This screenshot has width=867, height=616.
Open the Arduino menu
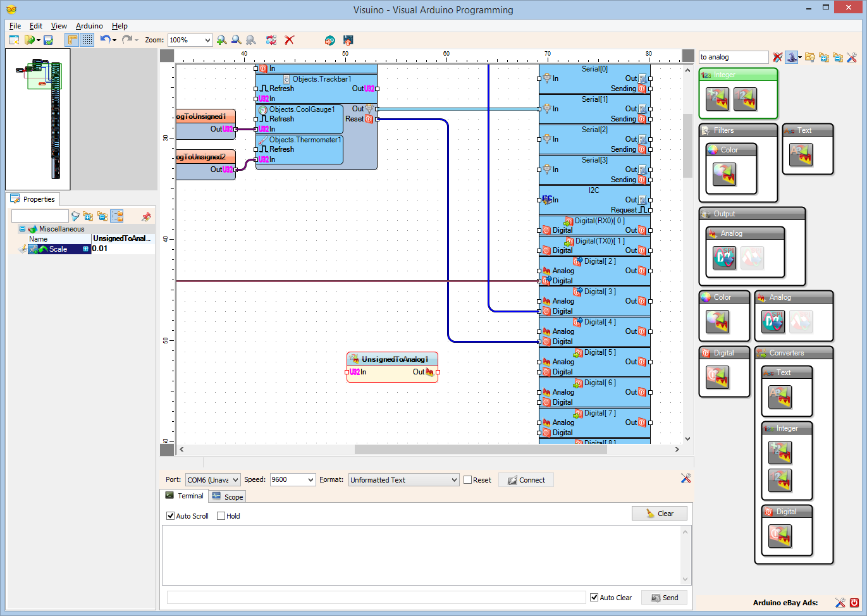89,26
